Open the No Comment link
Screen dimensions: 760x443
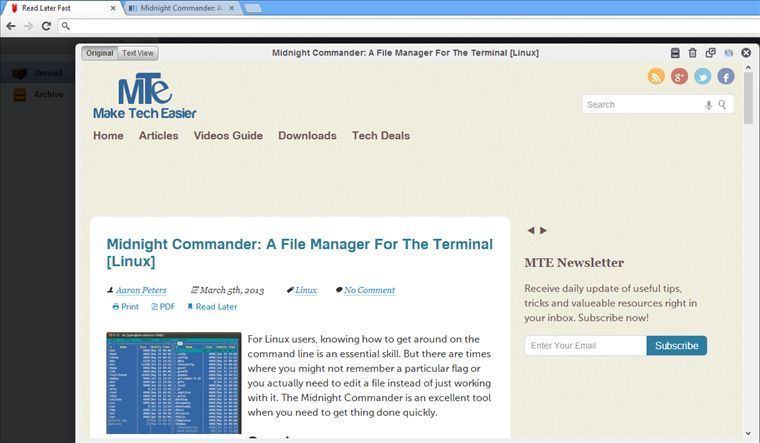(369, 290)
